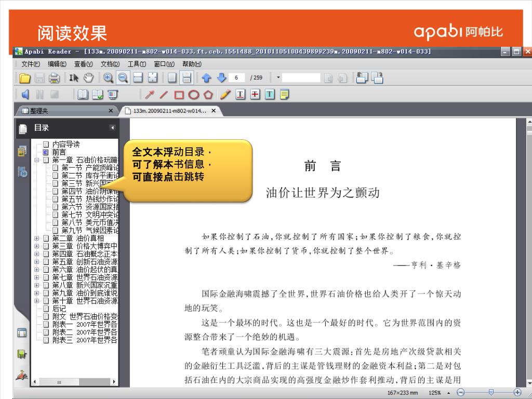532x399 pixels.
Task: Expand the 第六章 tree node
Action: (37, 270)
